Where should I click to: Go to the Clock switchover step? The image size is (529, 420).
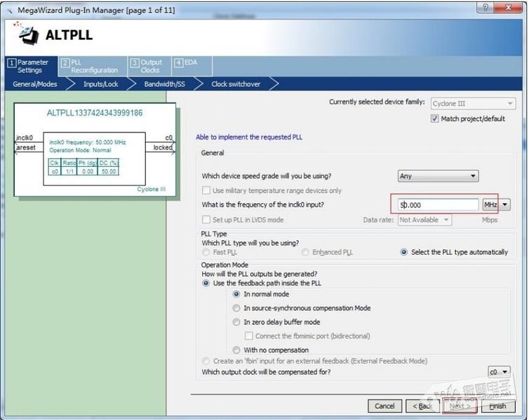236,84
